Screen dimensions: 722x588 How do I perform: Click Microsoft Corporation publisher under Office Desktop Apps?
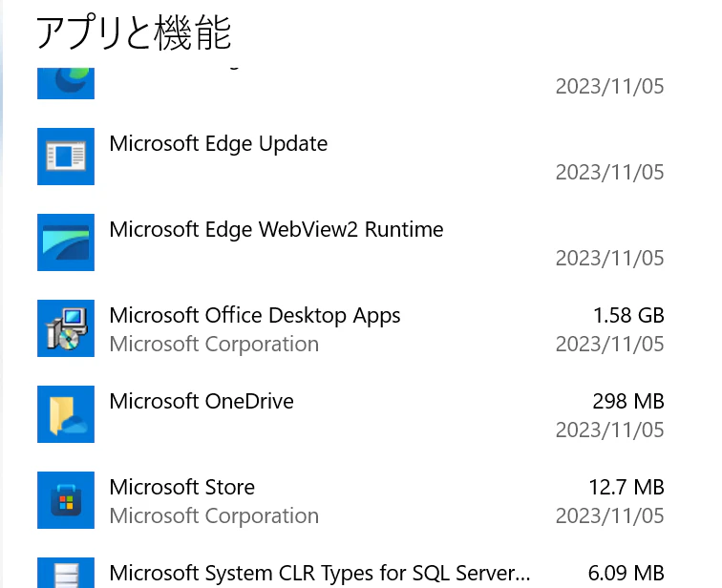(214, 345)
